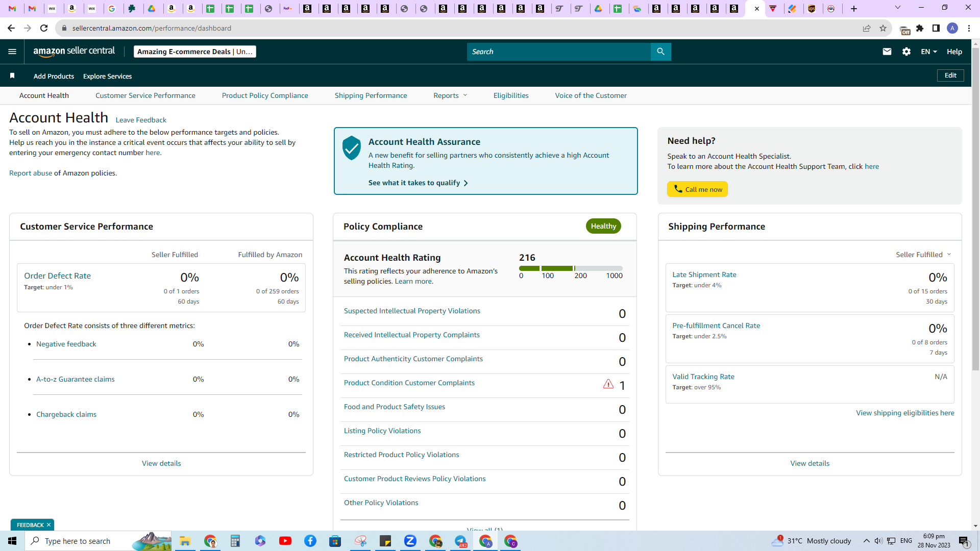Close the FEEDBACK tab with its X

(49, 525)
